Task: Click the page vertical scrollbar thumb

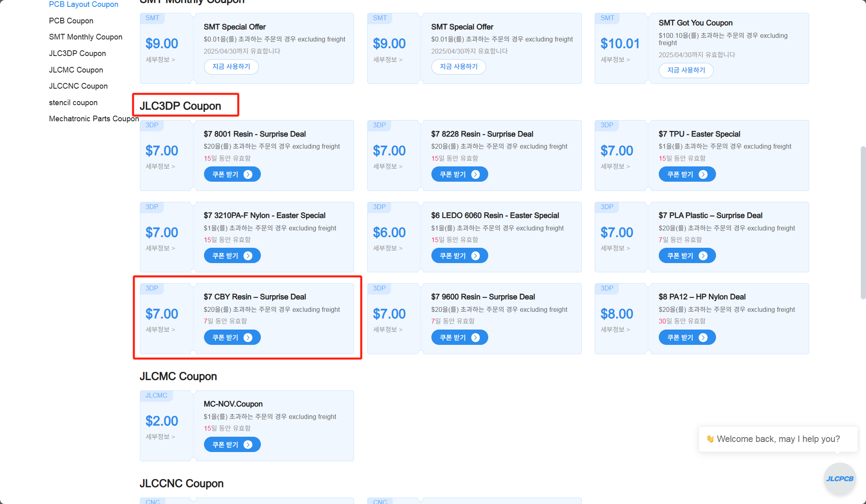Action: tap(863, 223)
